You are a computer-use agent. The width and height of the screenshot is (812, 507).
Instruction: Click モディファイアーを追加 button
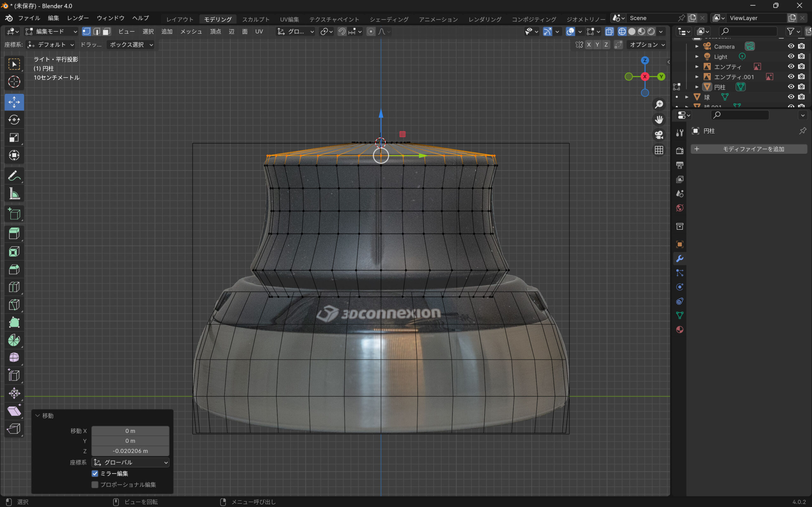pyautogui.click(x=749, y=149)
